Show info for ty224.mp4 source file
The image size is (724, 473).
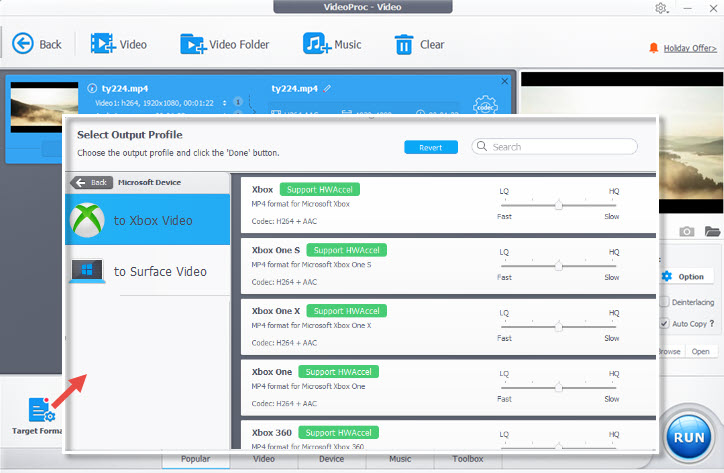(92, 88)
